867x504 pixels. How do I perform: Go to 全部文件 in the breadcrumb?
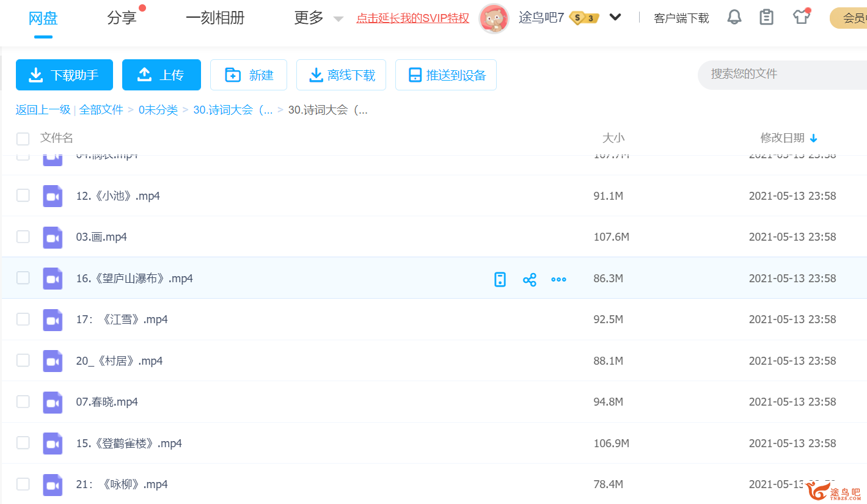(101, 110)
